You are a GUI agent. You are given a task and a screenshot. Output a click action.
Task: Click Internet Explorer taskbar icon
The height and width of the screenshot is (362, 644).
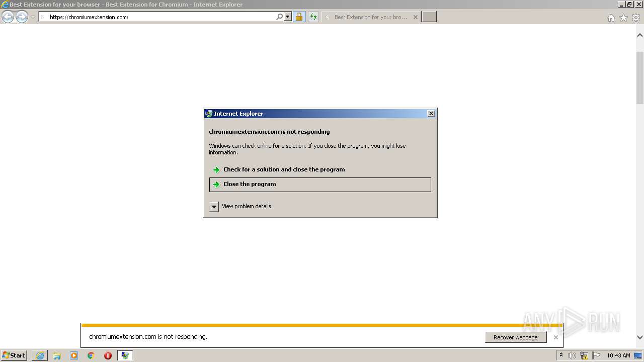[40, 355]
